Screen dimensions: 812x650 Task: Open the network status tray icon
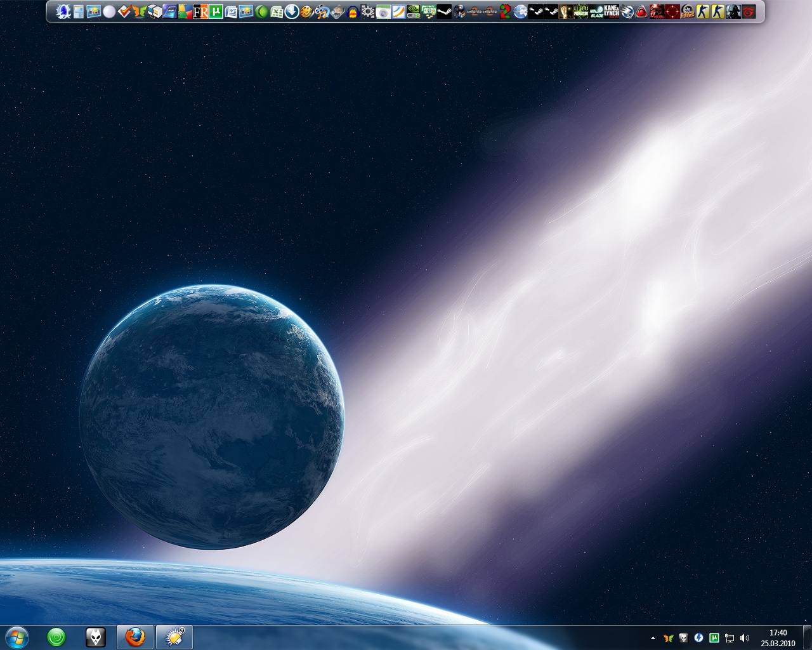730,638
